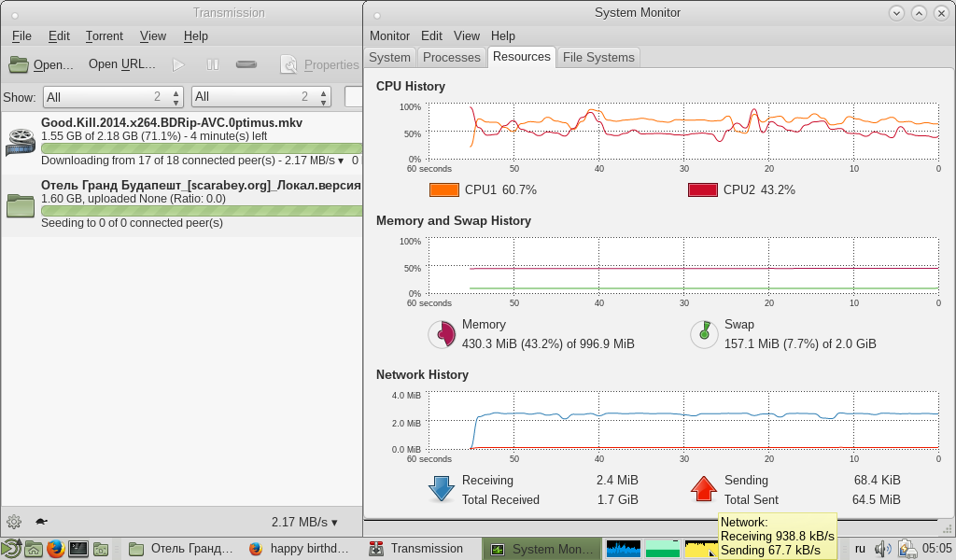956x560 pixels.
Task: Expand the second All filter dropdown
Action: [x=260, y=97]
